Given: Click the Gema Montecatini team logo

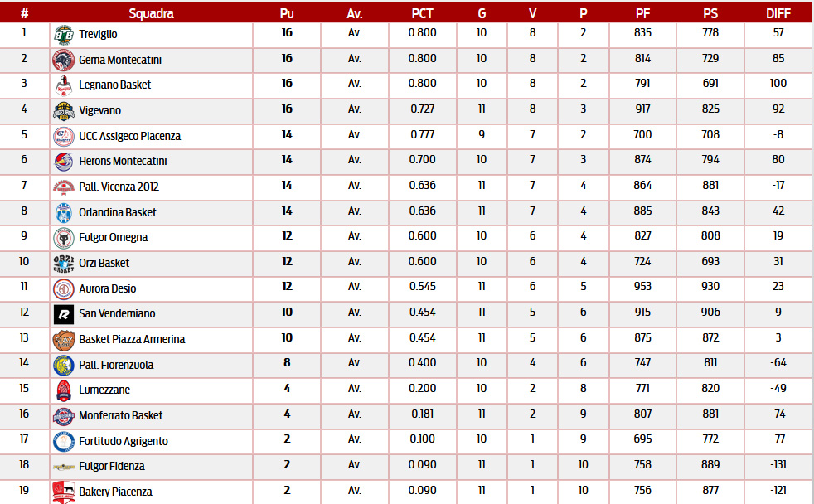Looking at the screenshot, I should click(x=64, y=60).
